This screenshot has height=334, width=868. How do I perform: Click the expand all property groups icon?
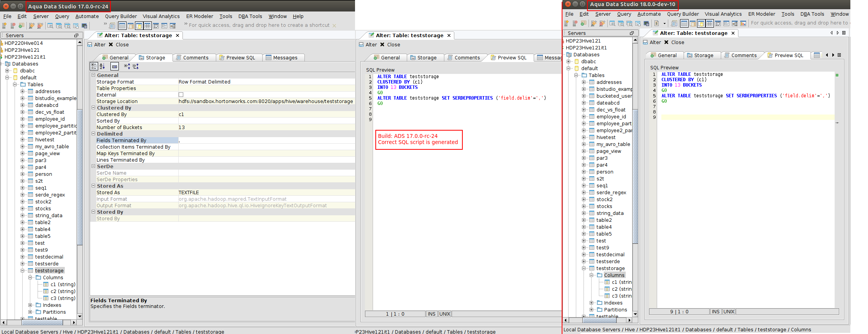tap(127, 66)
